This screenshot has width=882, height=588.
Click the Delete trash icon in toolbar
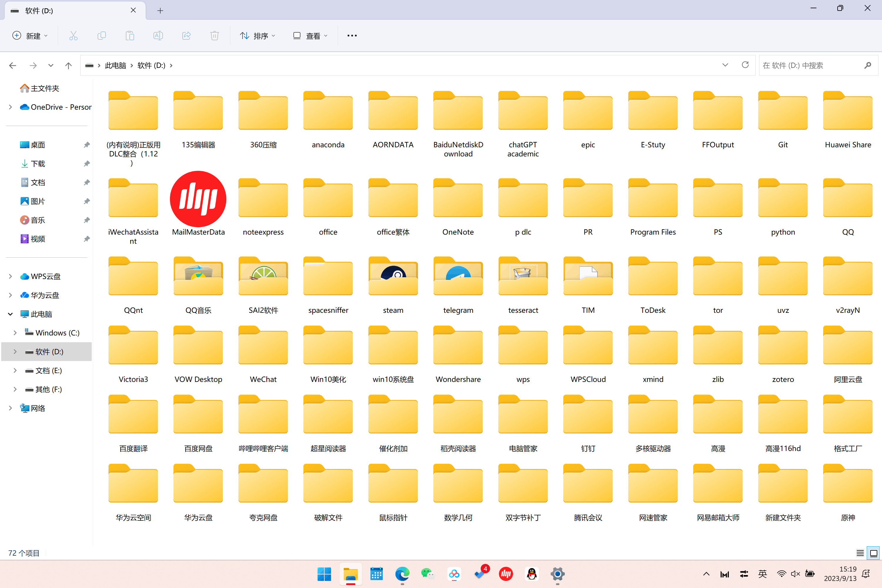pyautogui.click(x=215, y=36)
